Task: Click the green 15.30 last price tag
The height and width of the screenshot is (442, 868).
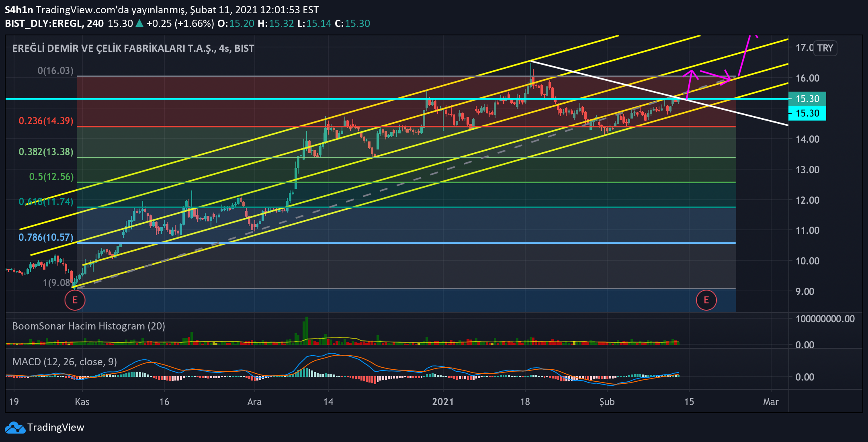Action: [x=807, y=99]
